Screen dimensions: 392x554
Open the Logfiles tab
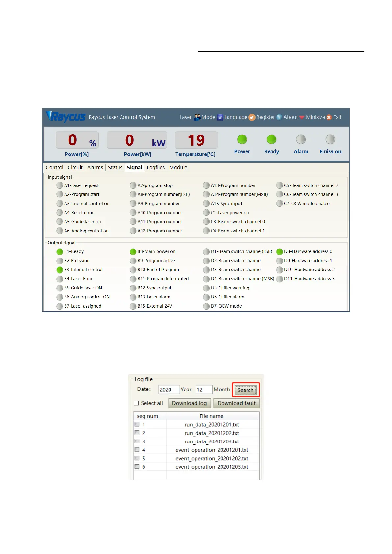(x=156, y=167)
